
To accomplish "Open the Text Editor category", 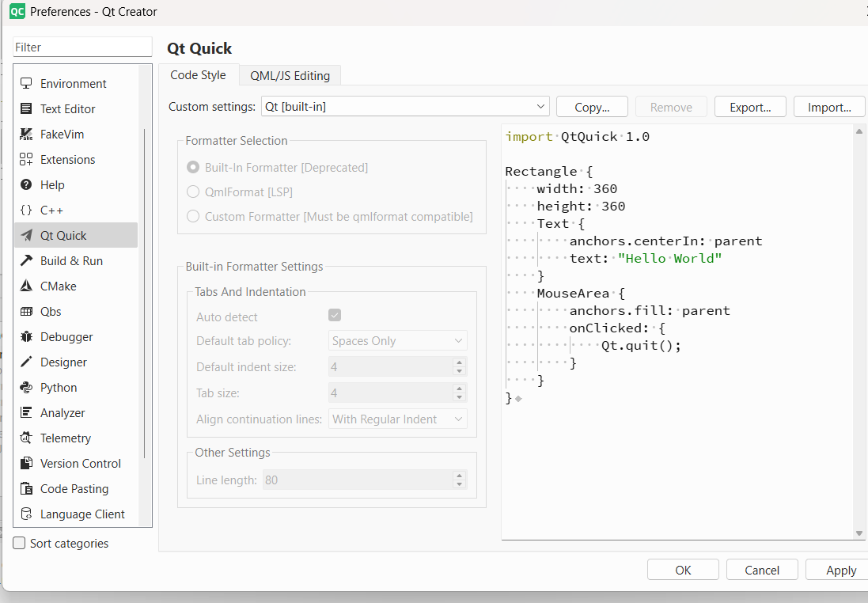I will pos(77,109).
